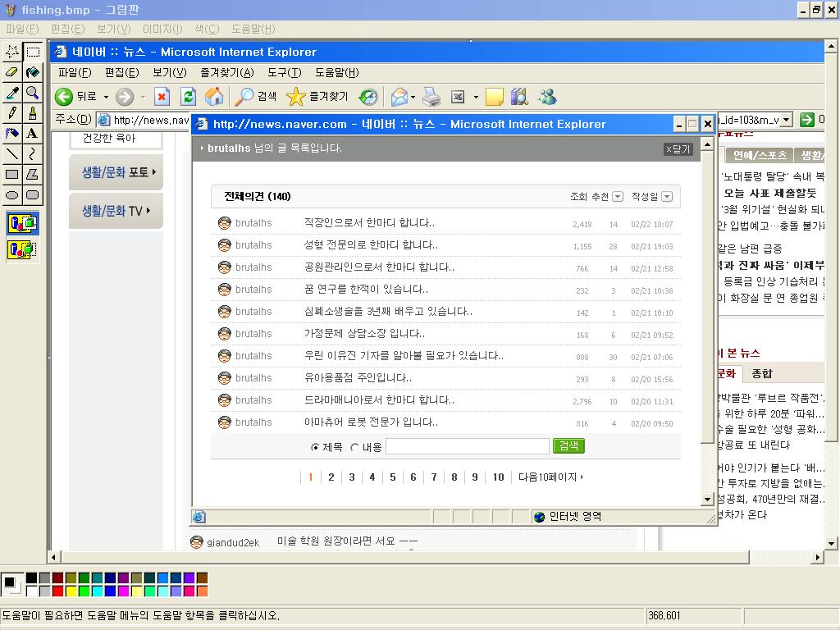The width and height of the screenshot is (840, 630).
Task: Select the Pick Color eyedropper tool
Action: 11,93
